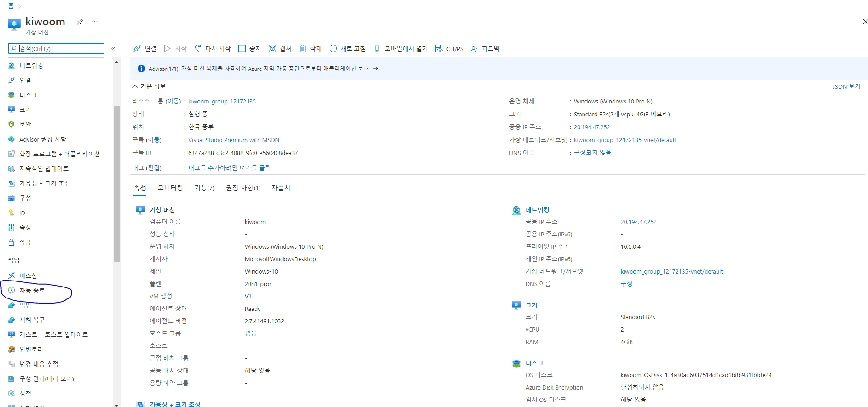Collapse the 기본 정보 section chevron
The image size is (868, 407).
click(x=135, y=86)
